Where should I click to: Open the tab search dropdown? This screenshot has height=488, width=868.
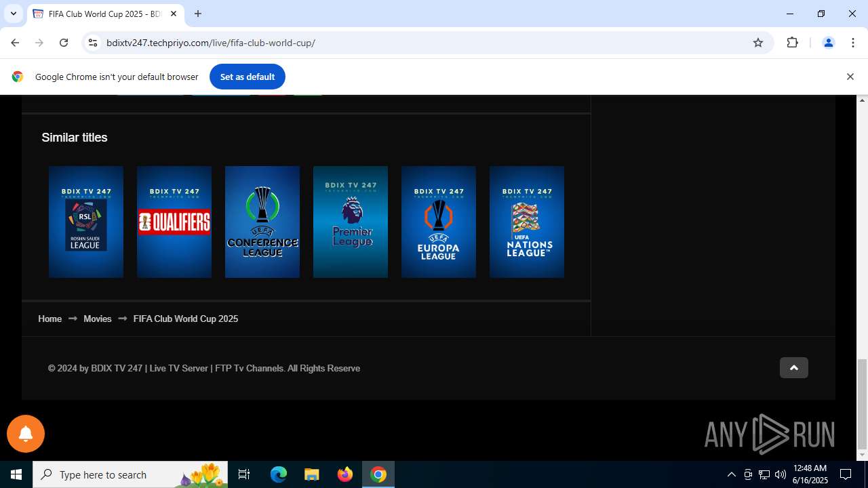13,14
